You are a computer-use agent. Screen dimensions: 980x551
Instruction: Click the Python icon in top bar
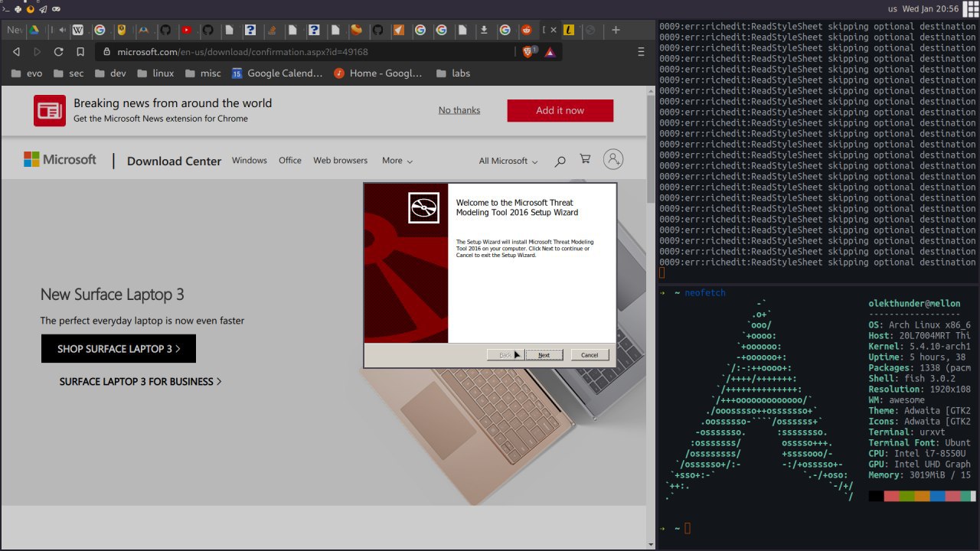tap(18, 9)
